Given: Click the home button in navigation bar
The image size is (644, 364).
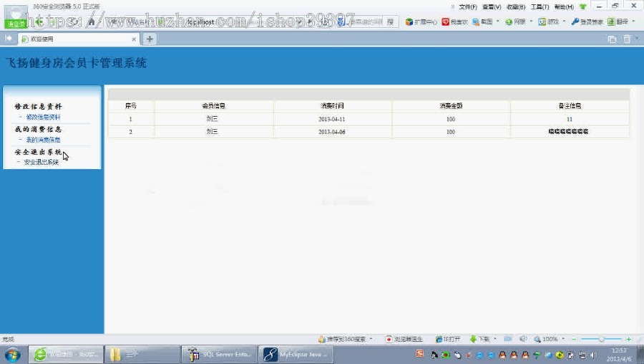Looking at the screenshot, I should (92, 21).
